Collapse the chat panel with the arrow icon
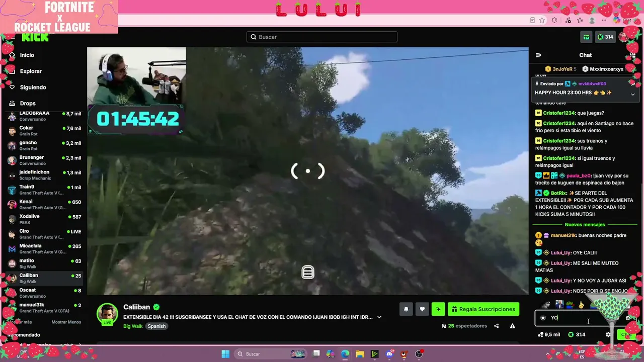The height and width of the screenshot is (362, 644). [538, 55]
